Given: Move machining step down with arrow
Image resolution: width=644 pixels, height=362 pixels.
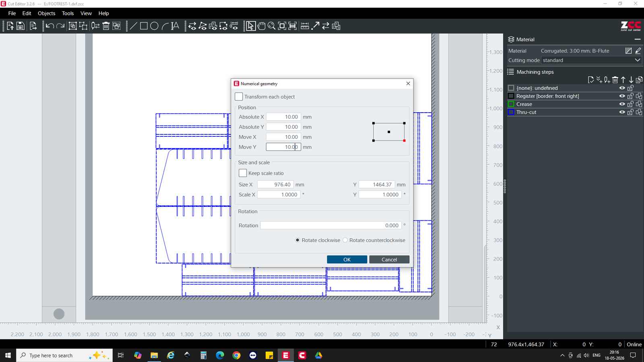Looking at the screenshot, I should point(631,80).
